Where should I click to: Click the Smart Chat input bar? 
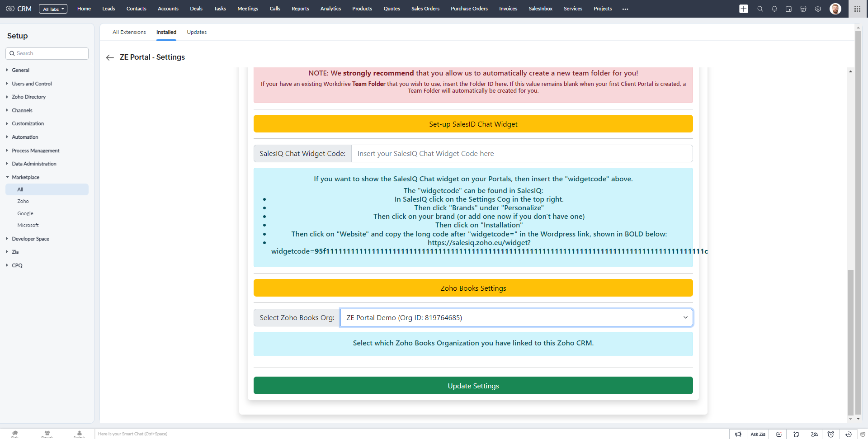point(411,434)
